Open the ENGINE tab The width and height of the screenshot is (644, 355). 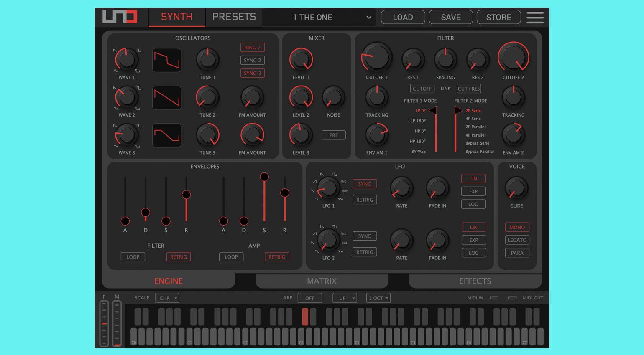[169, 281]
